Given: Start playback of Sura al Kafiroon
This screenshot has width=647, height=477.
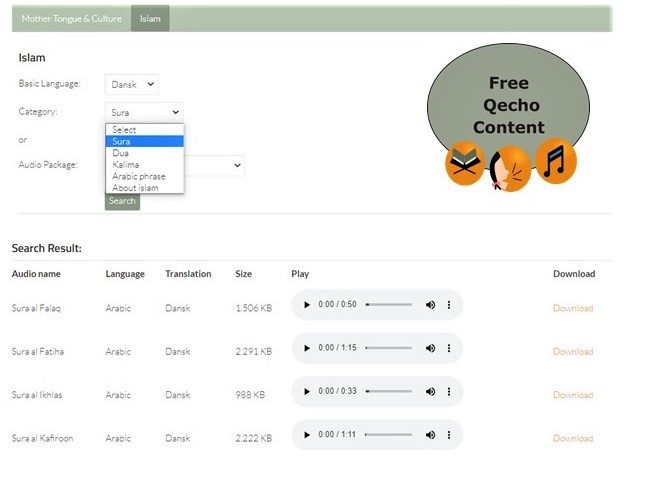Looking at the screenshot, I should [306, 434].
